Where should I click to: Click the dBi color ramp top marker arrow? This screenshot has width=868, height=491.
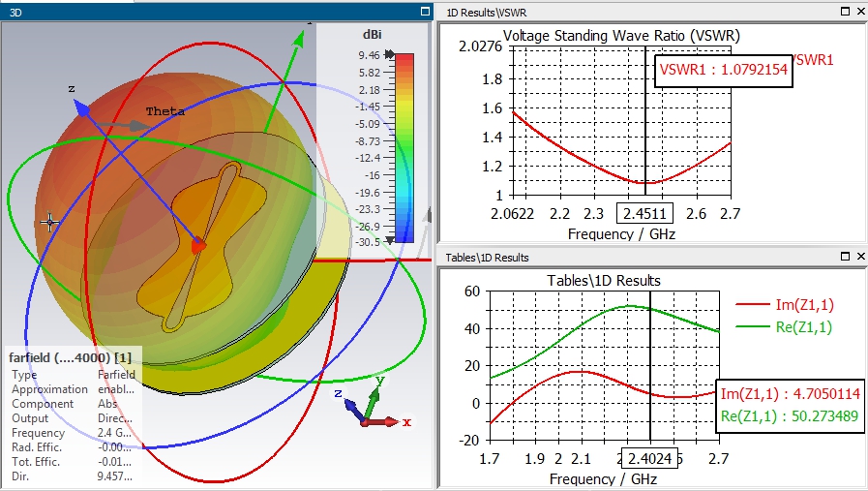(x=390, y=54)
